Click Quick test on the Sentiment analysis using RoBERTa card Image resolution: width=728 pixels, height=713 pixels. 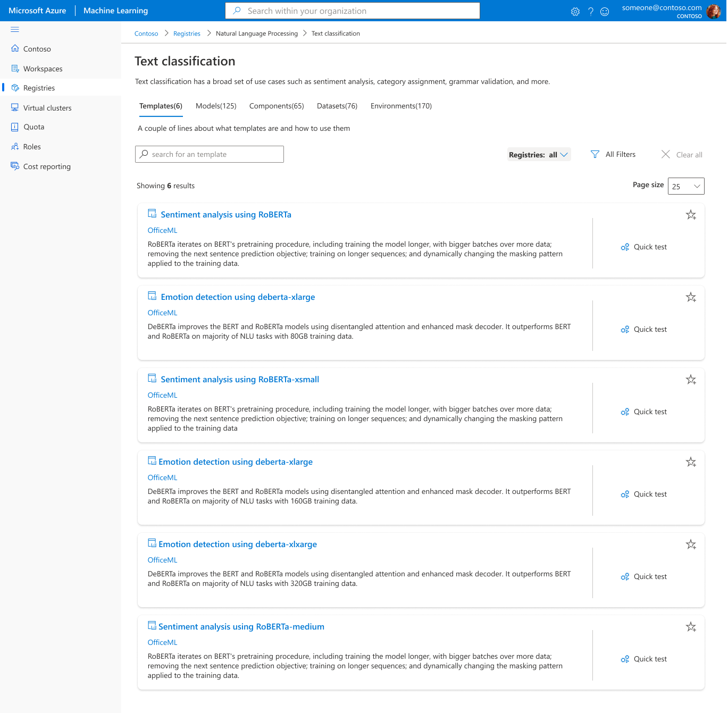point(644,247)
